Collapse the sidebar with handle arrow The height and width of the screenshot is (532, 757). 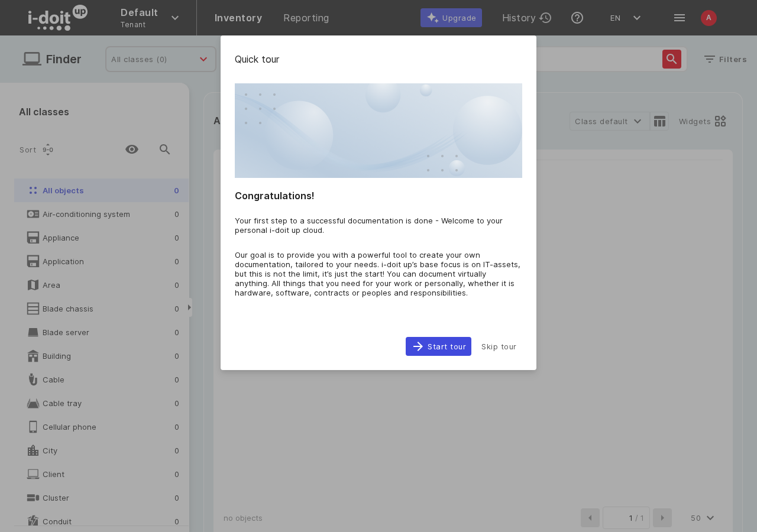[190, 307]
